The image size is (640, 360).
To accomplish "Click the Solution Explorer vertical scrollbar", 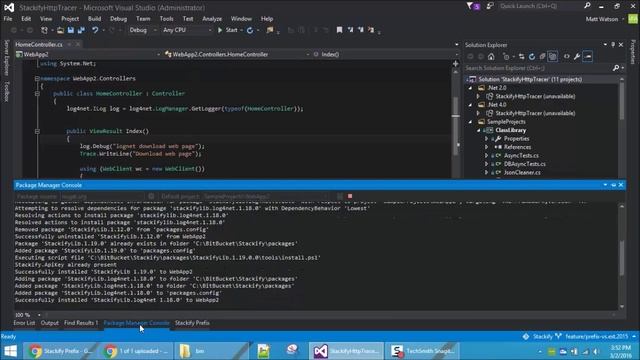I will pos(622,127).
